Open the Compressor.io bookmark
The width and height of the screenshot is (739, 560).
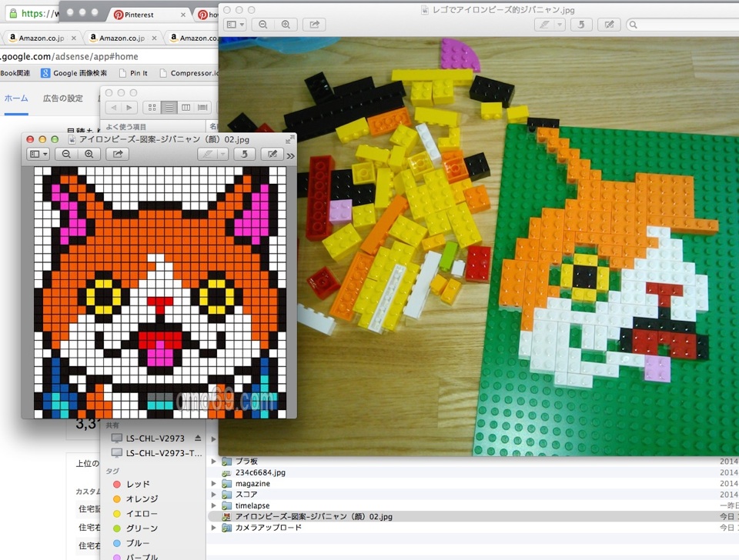tap(189, 73)
